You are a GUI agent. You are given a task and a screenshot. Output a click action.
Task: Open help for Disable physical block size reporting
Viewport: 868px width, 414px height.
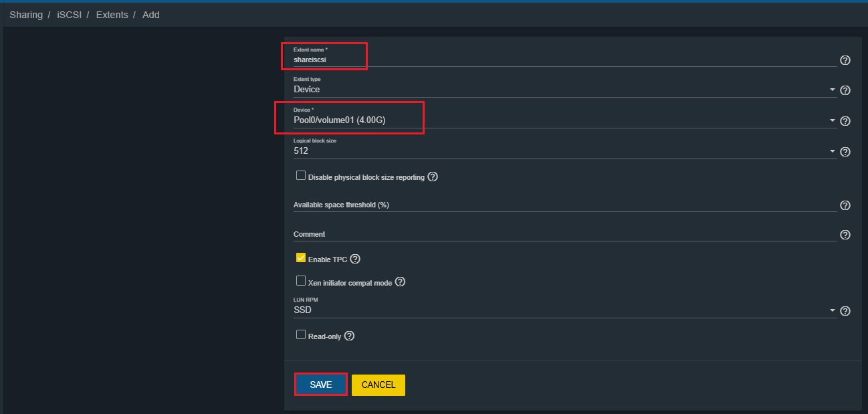point(433,177)
